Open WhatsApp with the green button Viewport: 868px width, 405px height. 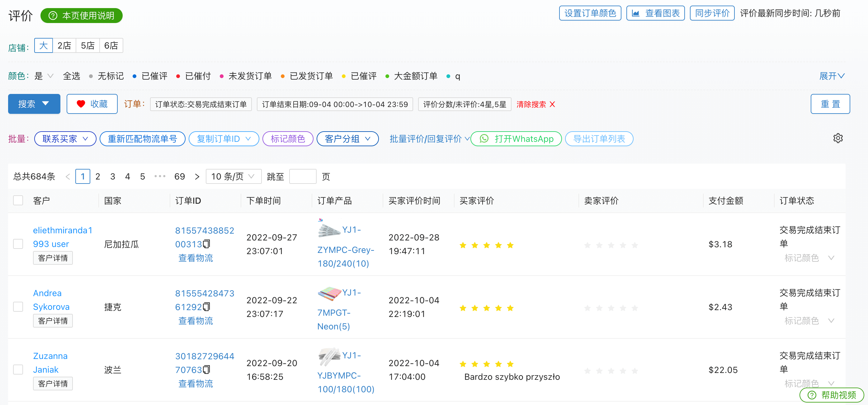tap(516, 139)
